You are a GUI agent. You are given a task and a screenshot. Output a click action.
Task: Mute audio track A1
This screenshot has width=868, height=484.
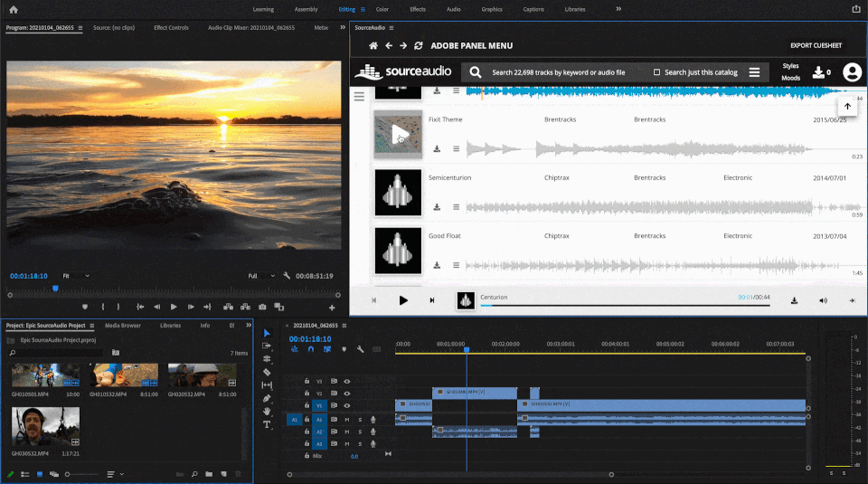pyautogui.click(x=347, y=420)
